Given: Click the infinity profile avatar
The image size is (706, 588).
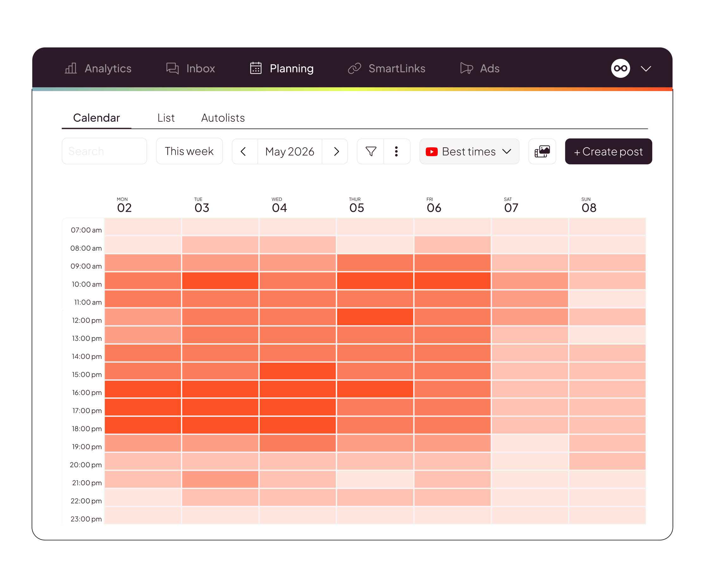Looking at the screenshot, I should (621, 69).
